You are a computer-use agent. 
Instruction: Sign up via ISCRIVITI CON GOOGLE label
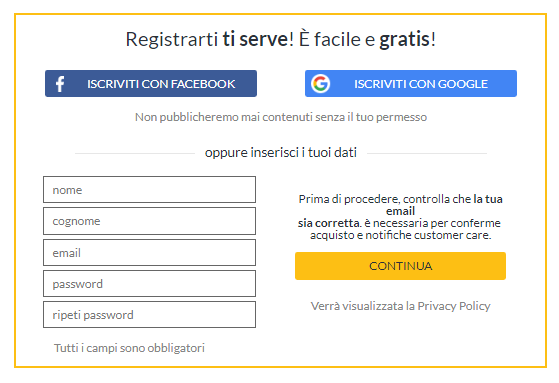[x=421, y=84]
